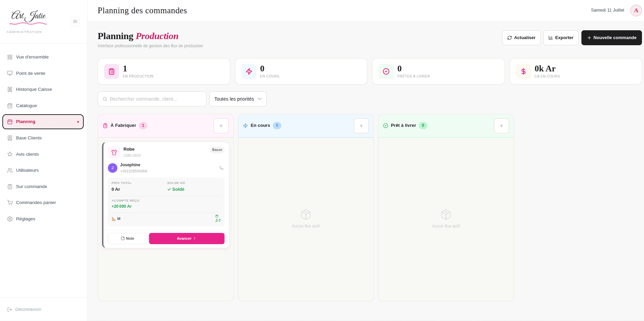
Task: Click the En cours count badge 0
Action: coord(277,125)
